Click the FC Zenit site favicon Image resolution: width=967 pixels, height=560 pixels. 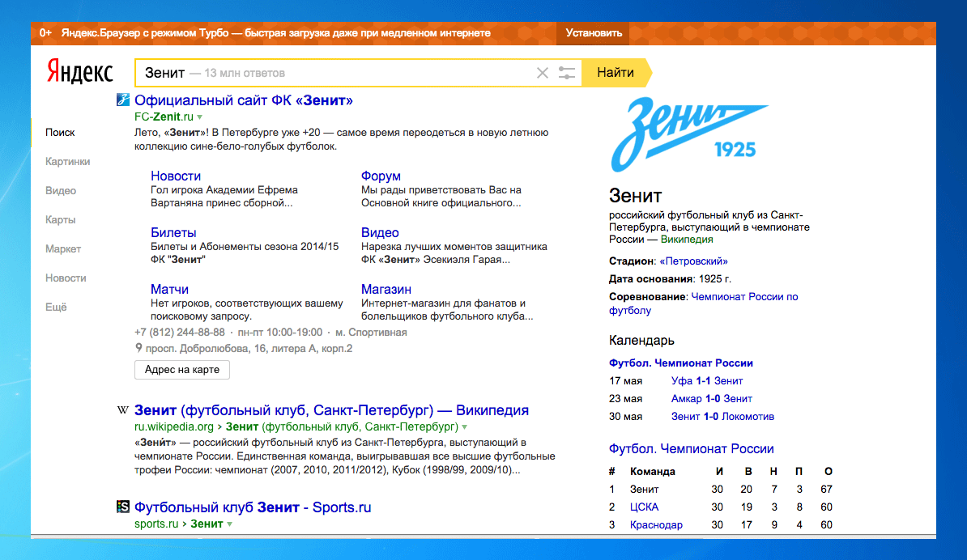click(x=123, y=100)
